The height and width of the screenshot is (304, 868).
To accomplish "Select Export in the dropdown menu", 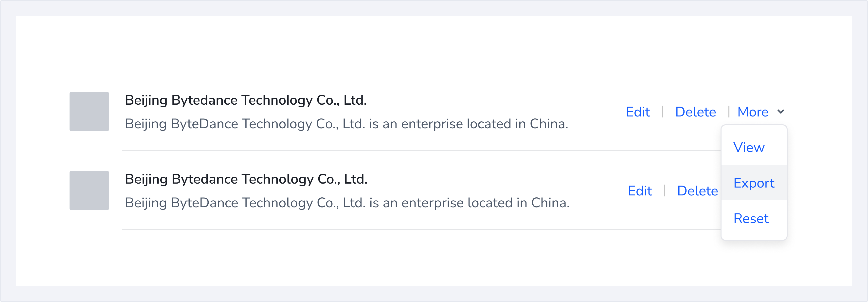I will (x=754, y=183).
